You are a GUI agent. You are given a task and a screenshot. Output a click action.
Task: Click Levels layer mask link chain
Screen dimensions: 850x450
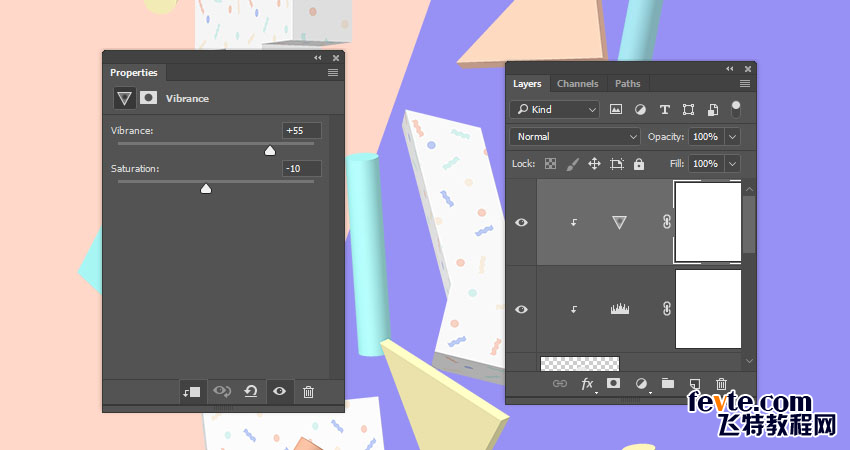coord(667,308)
